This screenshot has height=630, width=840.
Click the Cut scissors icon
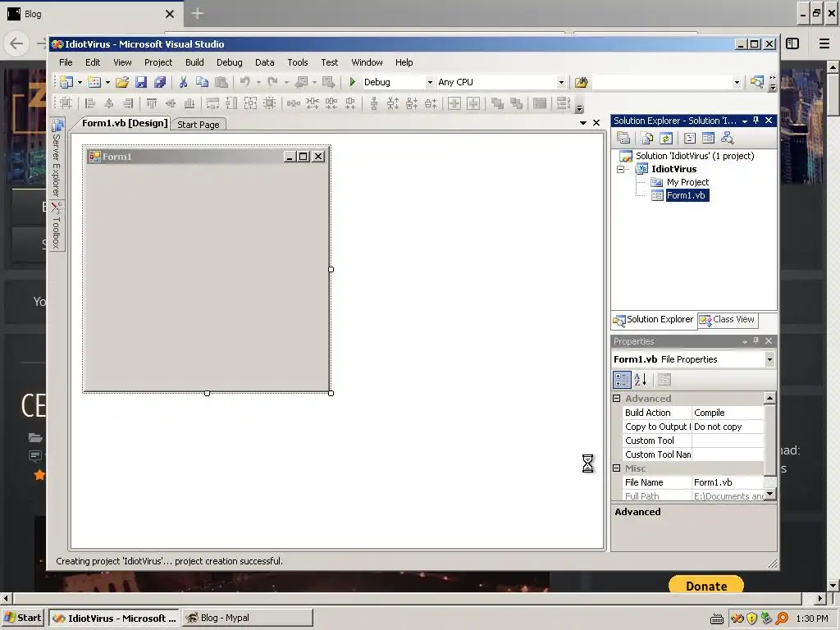pyautogui.click(x=183, y=82)
